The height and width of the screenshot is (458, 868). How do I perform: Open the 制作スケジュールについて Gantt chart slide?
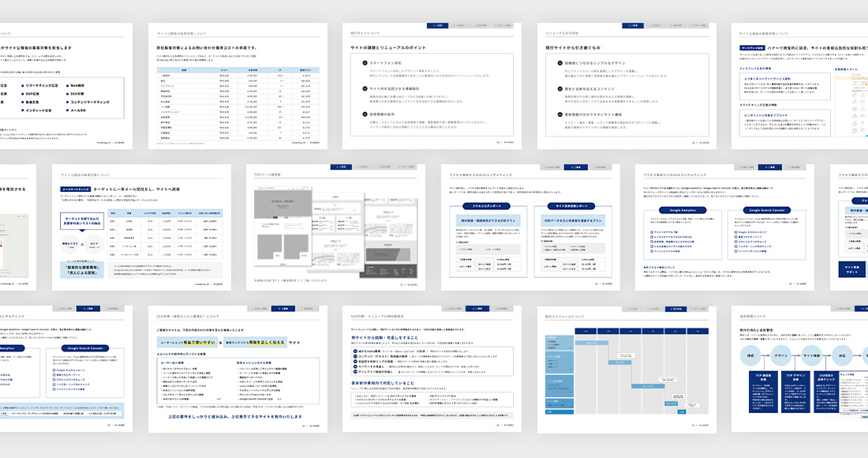click(627, 369)
